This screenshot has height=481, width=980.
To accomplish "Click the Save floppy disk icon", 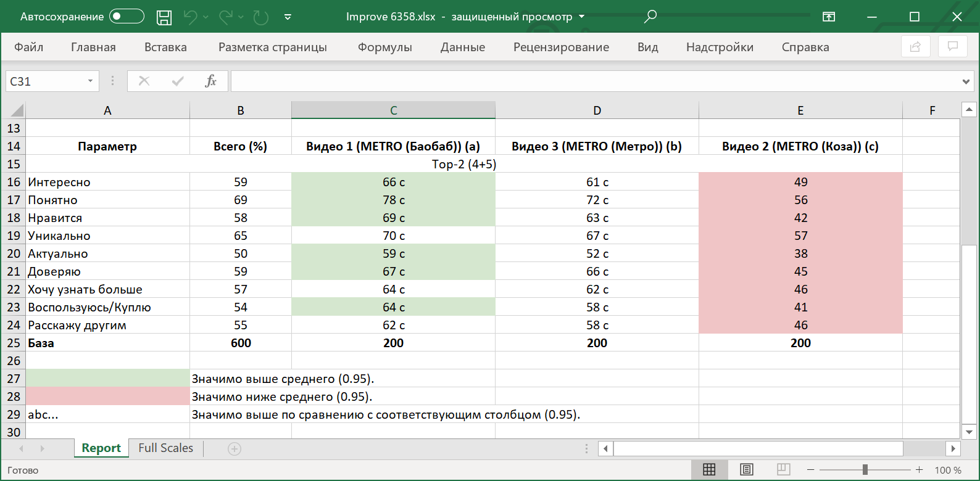I will (164, 17).
